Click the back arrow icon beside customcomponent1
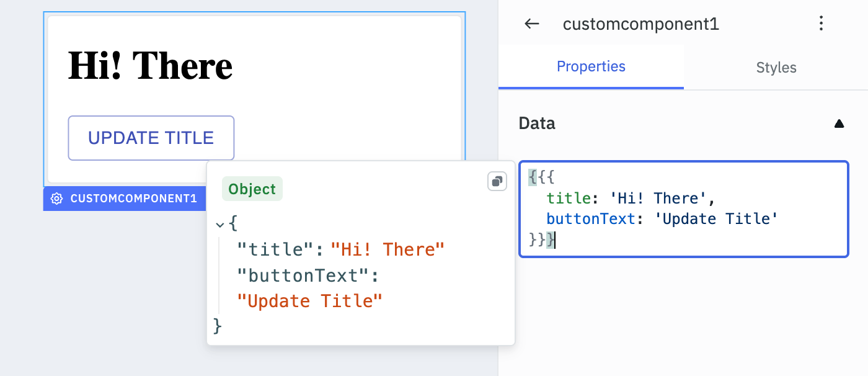This screenshot has height=376, width=868. point(531,24)
